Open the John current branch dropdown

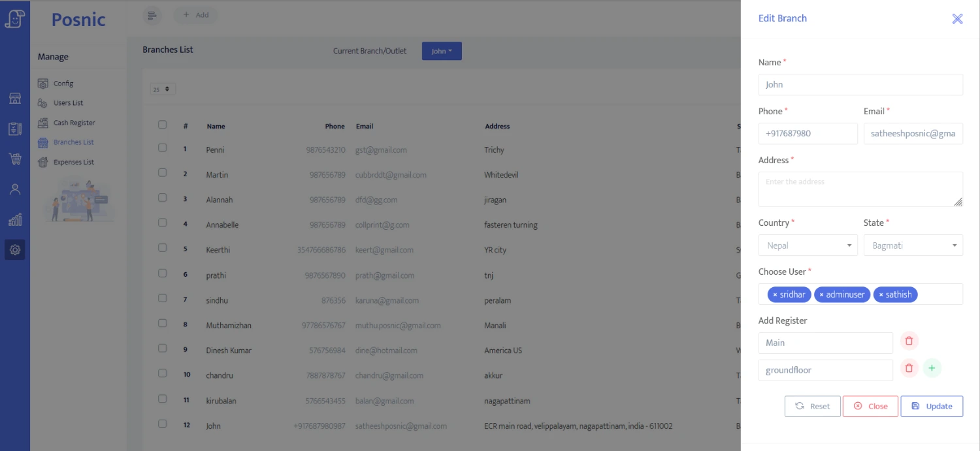[x=442, y=51]
